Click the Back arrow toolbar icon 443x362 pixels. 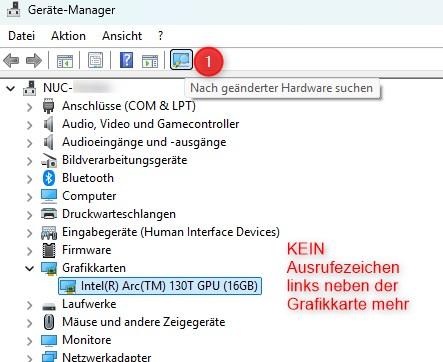(11, 61)
